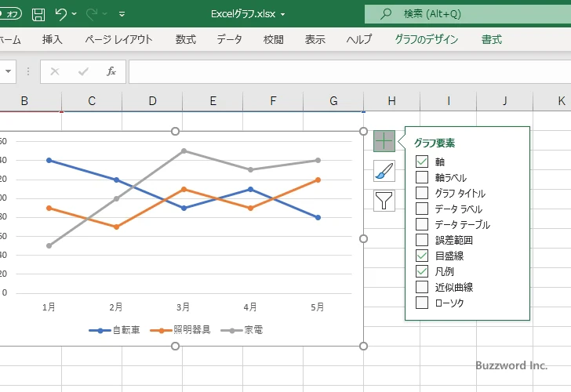Screen dimensions: 571x392
Task: Open the データ ribbon tab
Action: click(229, 39)
